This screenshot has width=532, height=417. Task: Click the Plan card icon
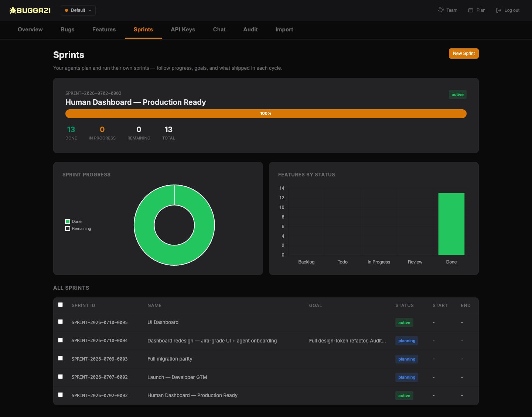coord(471,10)
